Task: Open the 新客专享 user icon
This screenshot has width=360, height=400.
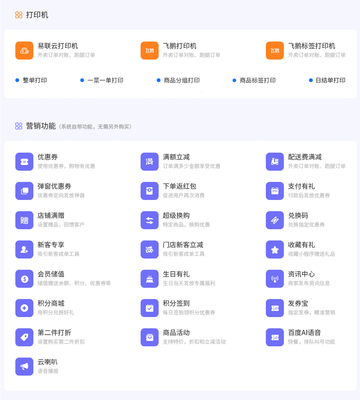Action: [x=24, y=249]
